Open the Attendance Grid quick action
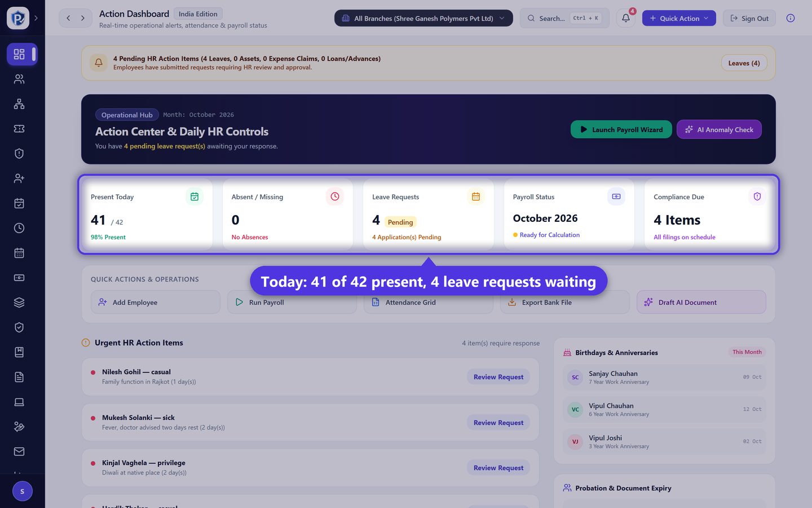812x508 pixels. [x=429, y=302]
